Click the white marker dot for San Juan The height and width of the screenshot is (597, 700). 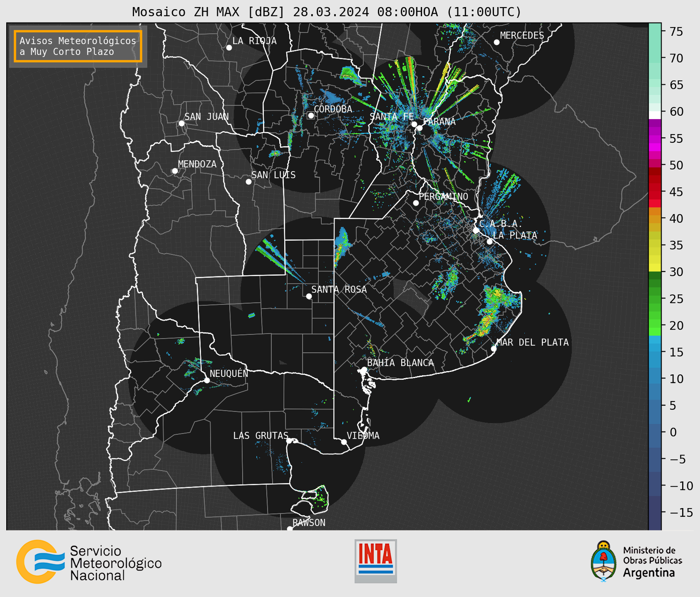pyautogui.click(x=181, y=123)
